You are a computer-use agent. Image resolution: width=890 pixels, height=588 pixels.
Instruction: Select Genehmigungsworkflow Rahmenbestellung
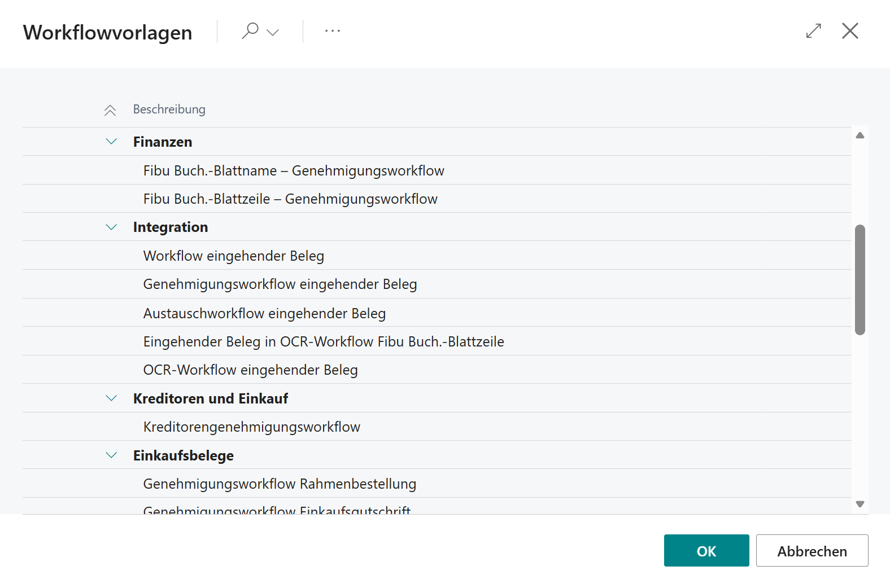(437, 484)
